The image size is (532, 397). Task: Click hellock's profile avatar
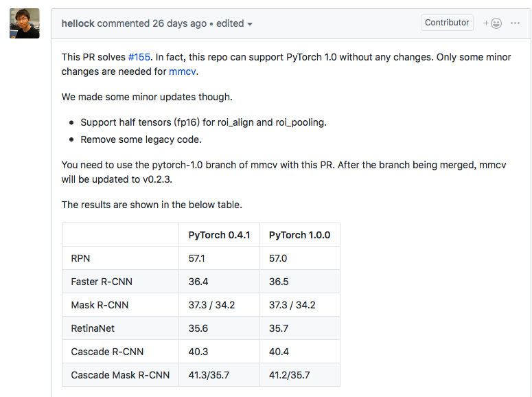tap(24, 23)
